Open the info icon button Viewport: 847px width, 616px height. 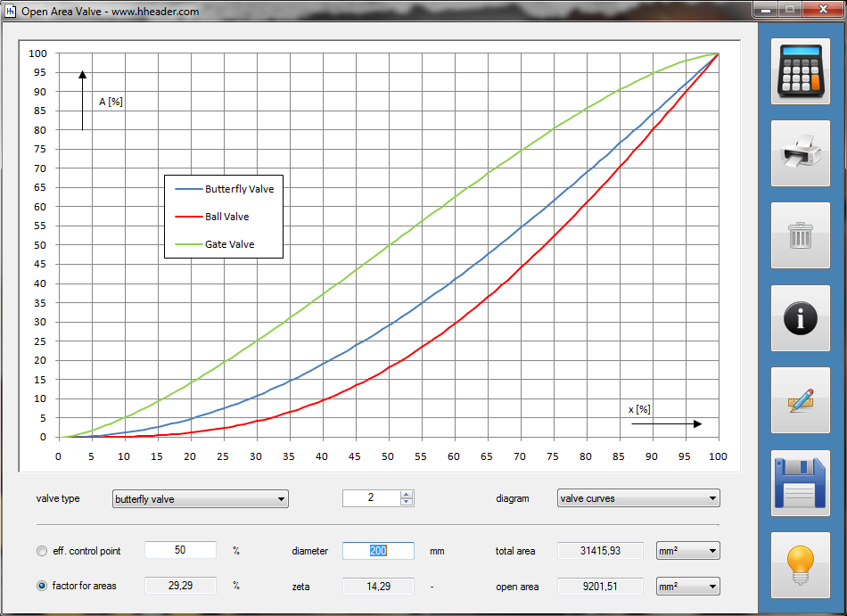tap(800, 318)
